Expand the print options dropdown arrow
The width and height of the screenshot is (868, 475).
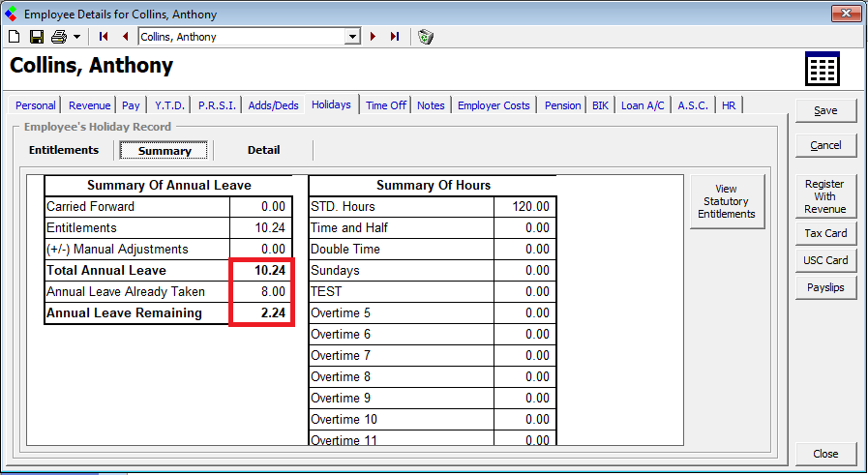click(x=76, y=37)
